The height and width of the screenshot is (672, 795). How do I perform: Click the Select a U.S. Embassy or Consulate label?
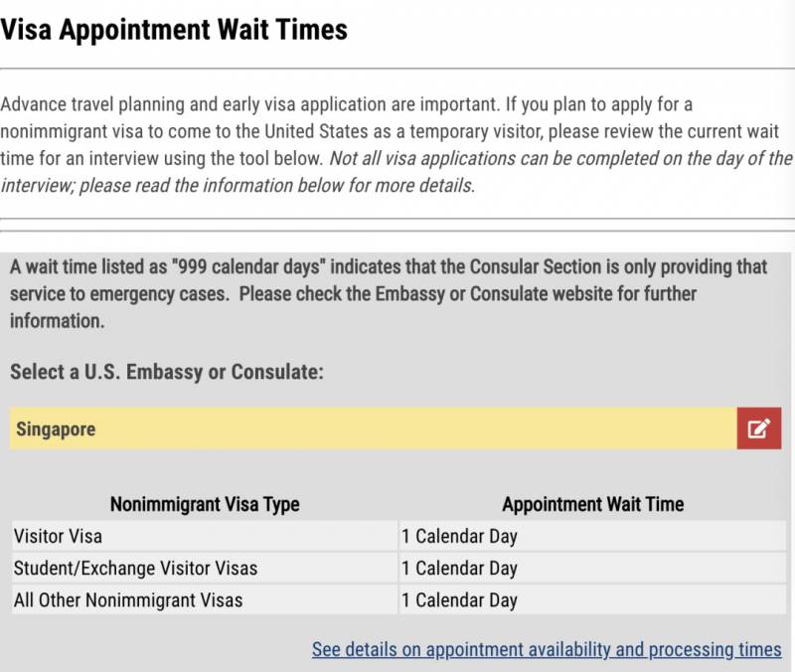167,372
